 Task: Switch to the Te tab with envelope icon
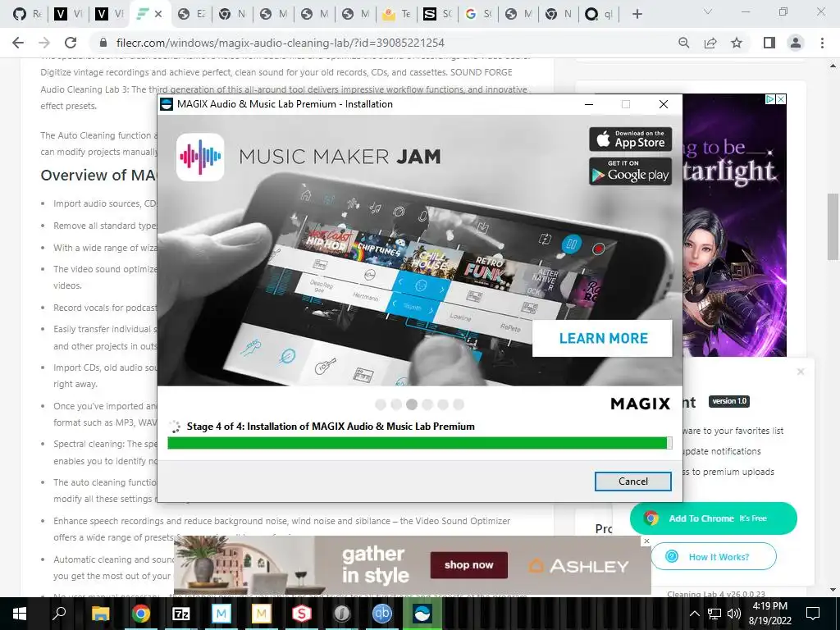pos(396,14)
